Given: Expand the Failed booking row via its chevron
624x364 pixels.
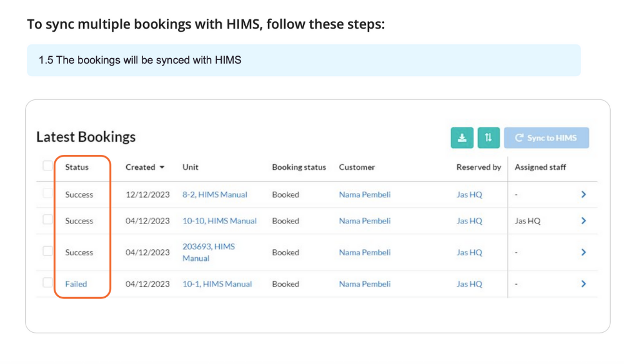Looking at the screenshot, I should point(583,283).
